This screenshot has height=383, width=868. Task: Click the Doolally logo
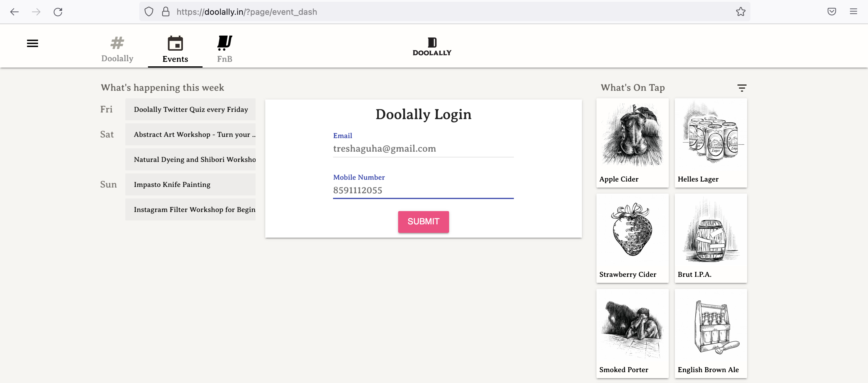(x=432, y=46)
